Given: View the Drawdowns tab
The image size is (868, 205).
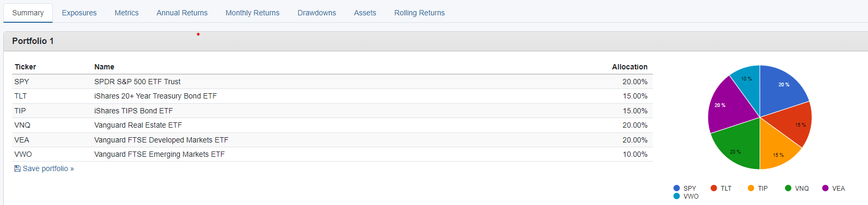Looking at the screenshot, I should point(317,13).
